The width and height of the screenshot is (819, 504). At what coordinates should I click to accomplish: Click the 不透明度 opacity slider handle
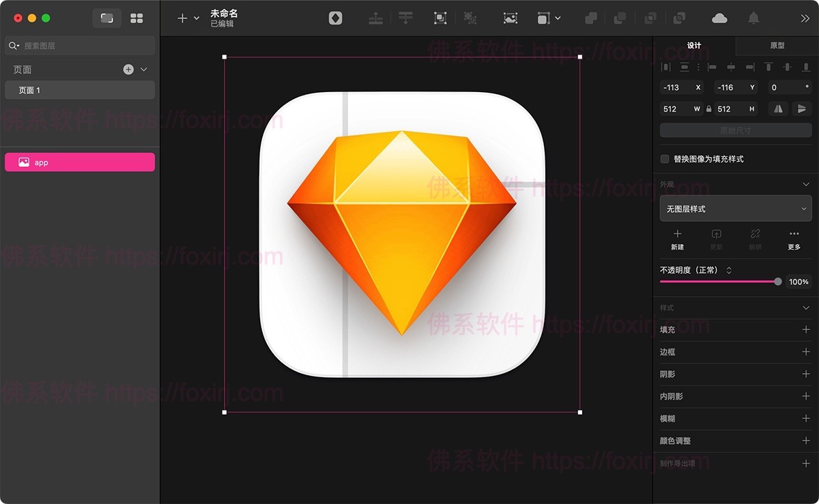777,282
